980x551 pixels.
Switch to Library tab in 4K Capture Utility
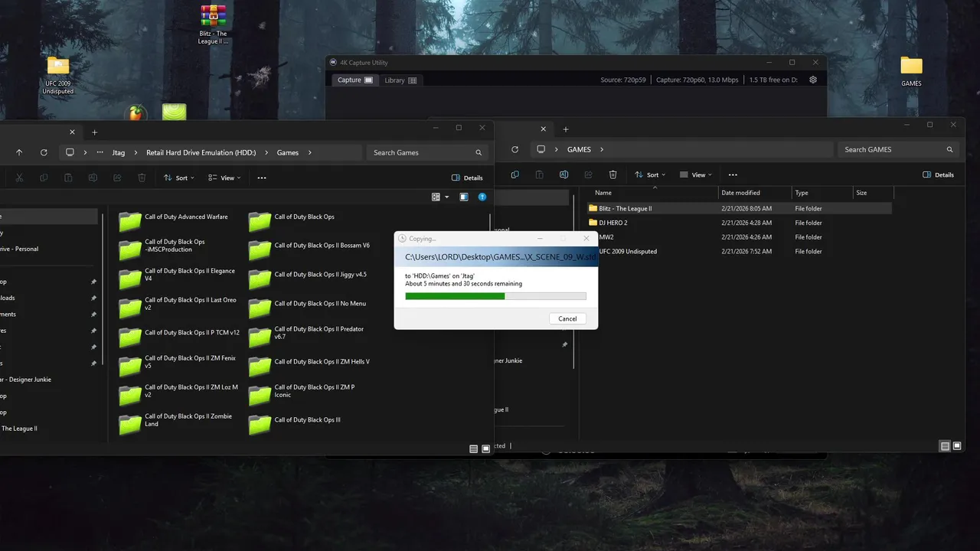(400, 80)
